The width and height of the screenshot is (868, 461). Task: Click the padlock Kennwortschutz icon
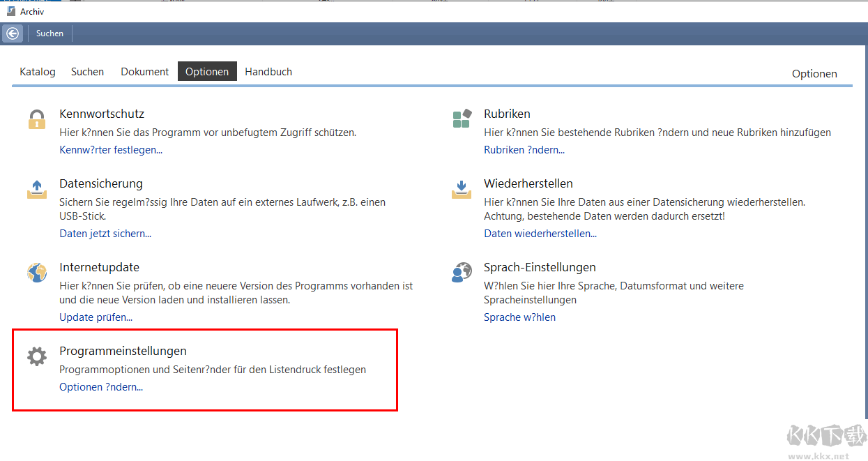(x=36, y=119)
